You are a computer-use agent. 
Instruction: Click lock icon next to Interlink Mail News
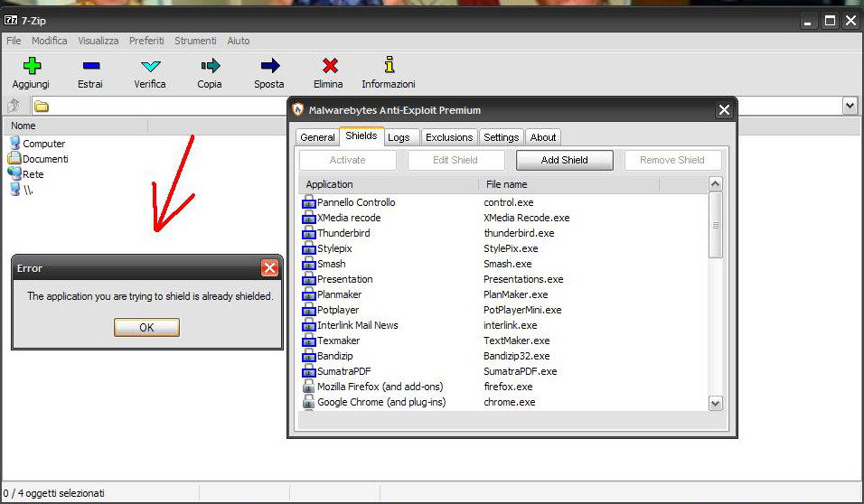coord(308,325)
